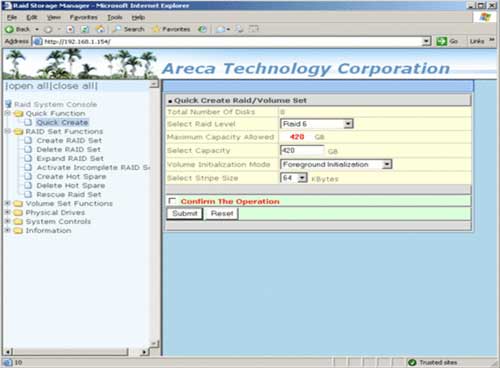Open Expand RAID Set page

pyautogui.click(x=70, y=159)
